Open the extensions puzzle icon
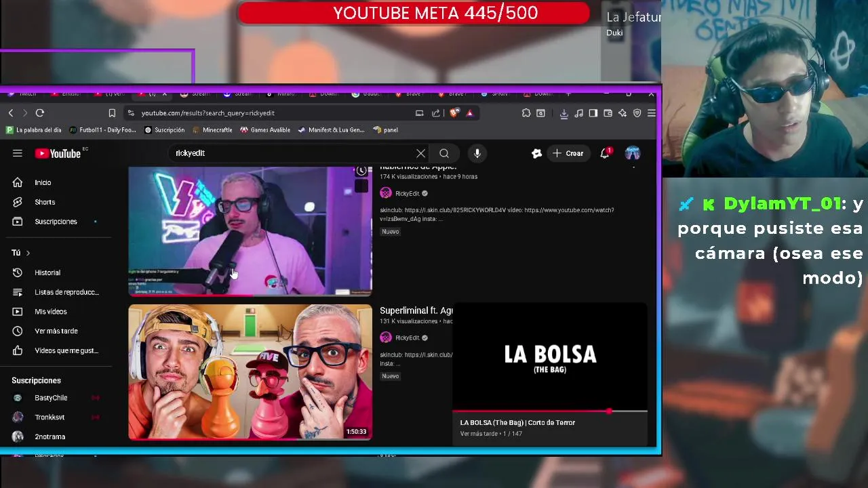 (x=526, y=113)
